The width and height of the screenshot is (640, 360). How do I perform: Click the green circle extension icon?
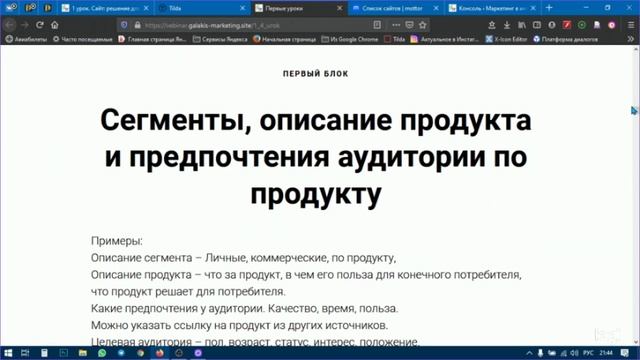pos(582,25)
